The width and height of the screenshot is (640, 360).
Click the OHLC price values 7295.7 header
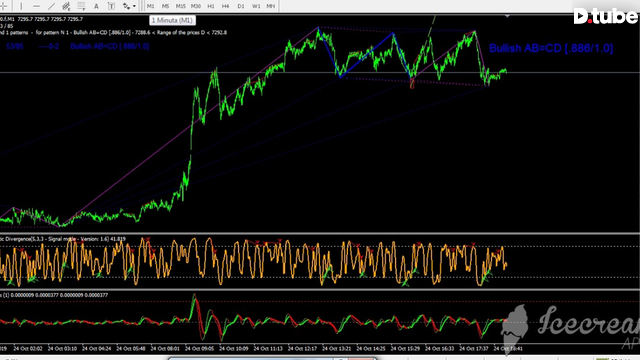[50, 19]
